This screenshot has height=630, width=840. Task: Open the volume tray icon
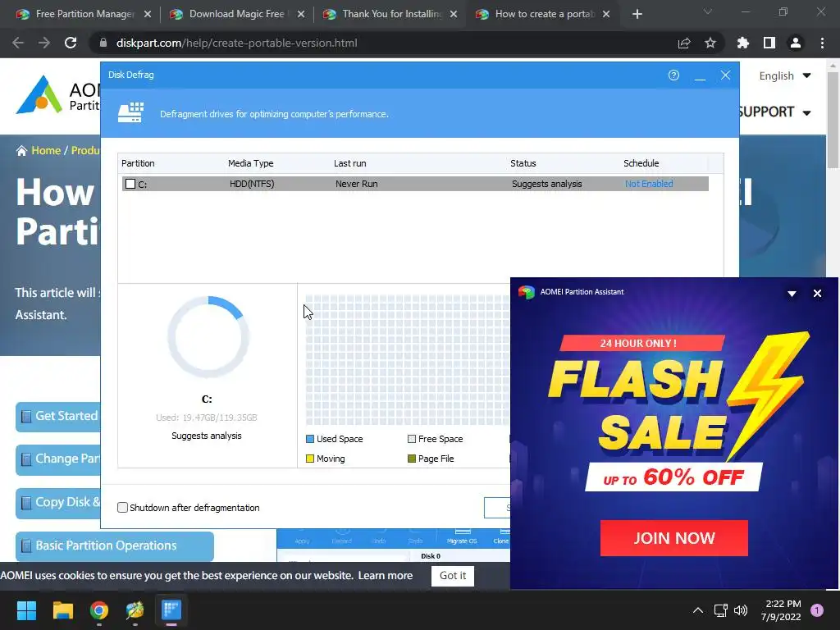click(741, 610)
